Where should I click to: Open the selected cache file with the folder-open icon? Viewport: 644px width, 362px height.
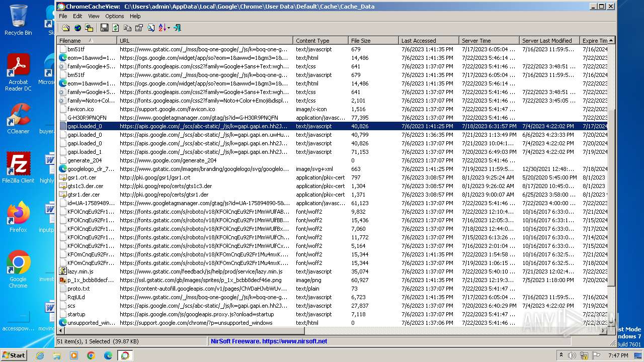[x=66, y=28]
